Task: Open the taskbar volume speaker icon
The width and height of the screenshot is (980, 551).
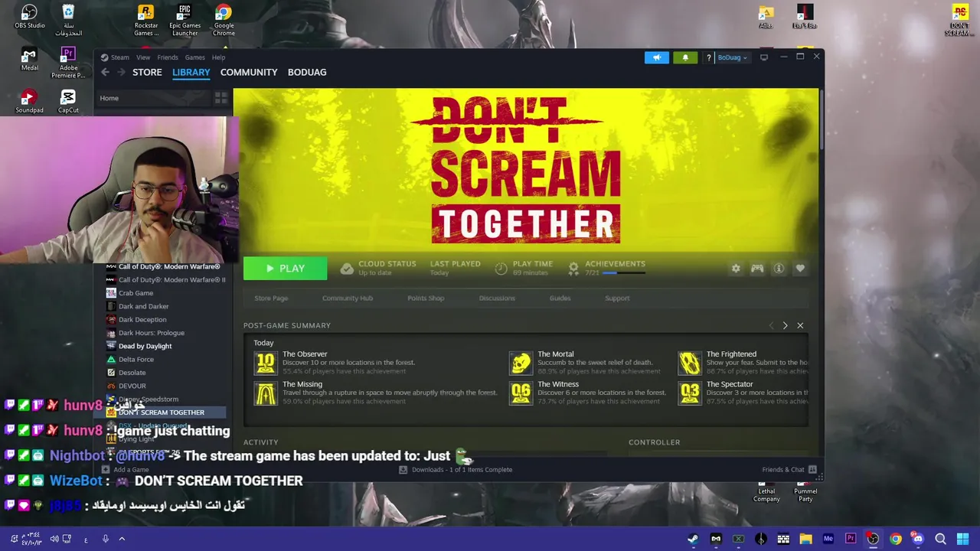Action: click(54, 540)
